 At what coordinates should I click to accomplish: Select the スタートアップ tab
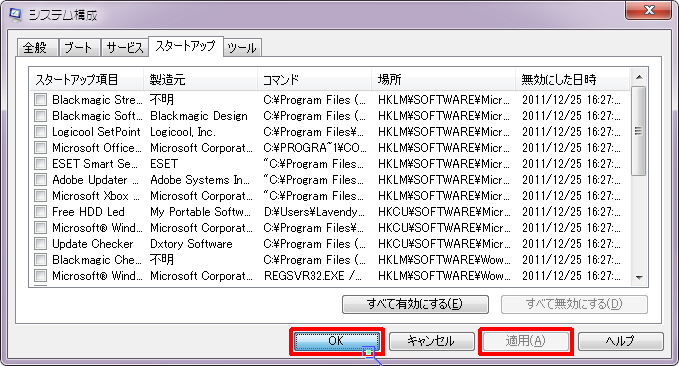pyautogui.click(x=186, y=46)
